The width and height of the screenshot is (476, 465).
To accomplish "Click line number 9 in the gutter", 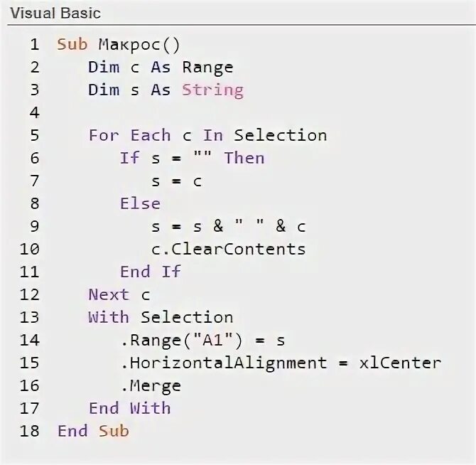I will pyautogui.click(x=34, y=227).
